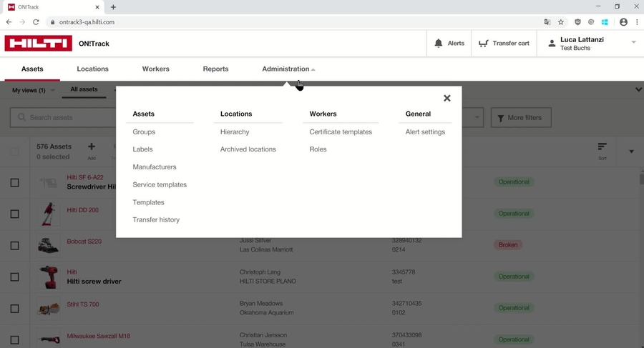Bookmark this page with the star icon
The width and height of the screenshot is (644, 348).
coord(561,22)
